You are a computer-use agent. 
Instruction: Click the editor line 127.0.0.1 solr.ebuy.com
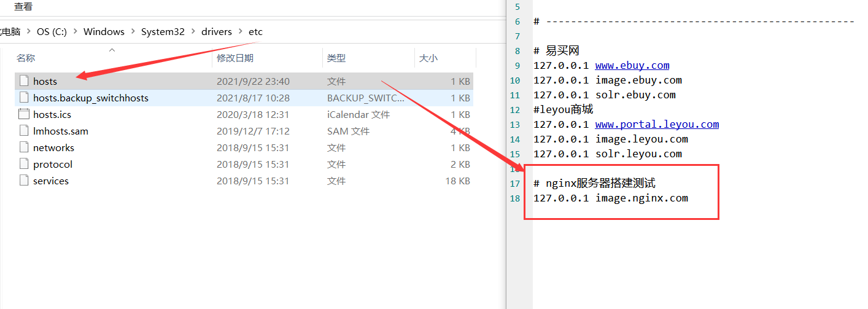[x=605, y=95]
